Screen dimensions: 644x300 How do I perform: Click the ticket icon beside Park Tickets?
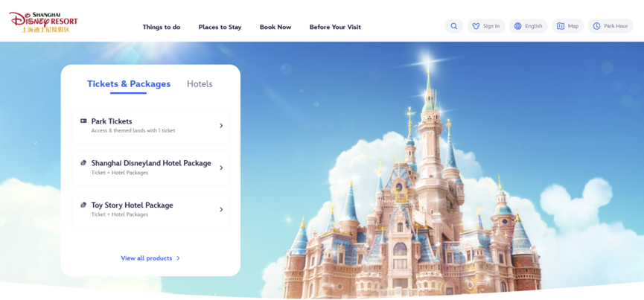83,121
